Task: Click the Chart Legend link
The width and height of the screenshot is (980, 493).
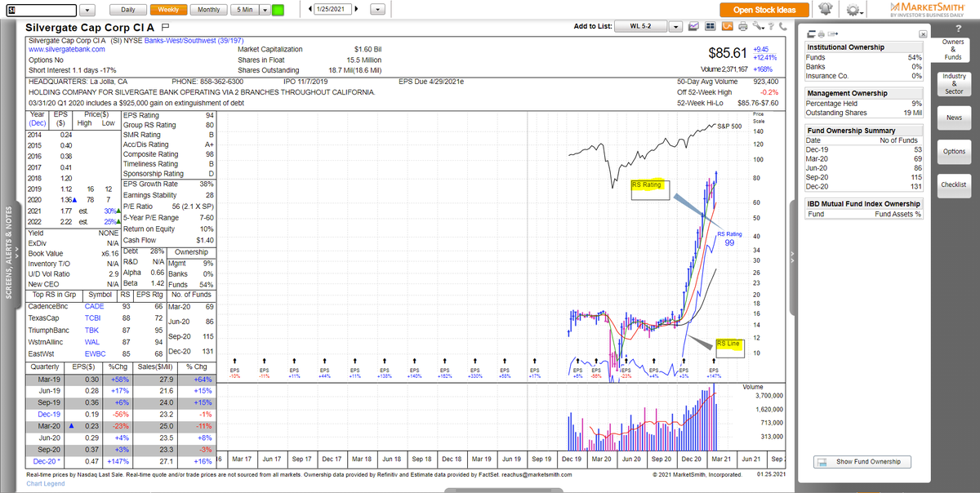Action: point(45,483)
